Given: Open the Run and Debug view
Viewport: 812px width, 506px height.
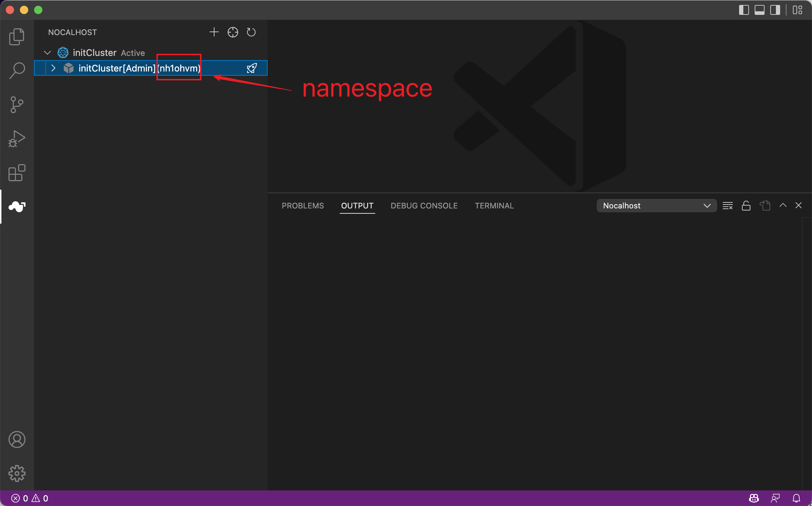Looking at the screenshot, I should pyautogui.click(x=17, y=139).
